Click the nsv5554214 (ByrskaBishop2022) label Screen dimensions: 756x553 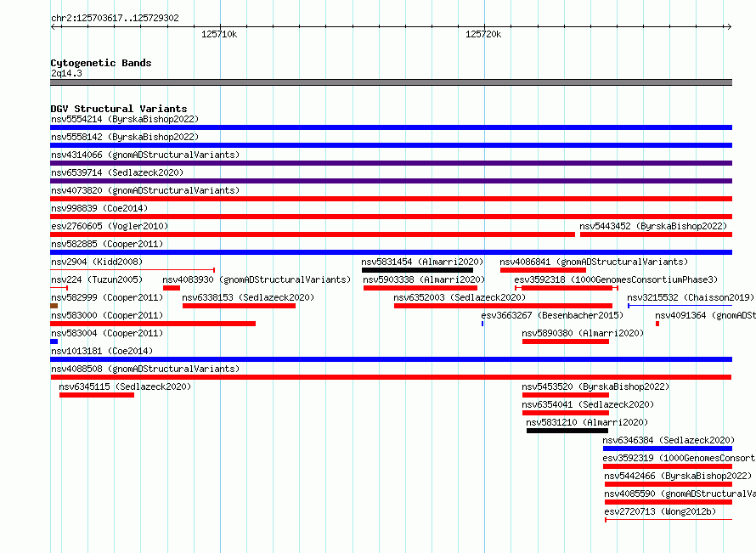point(125,119)
